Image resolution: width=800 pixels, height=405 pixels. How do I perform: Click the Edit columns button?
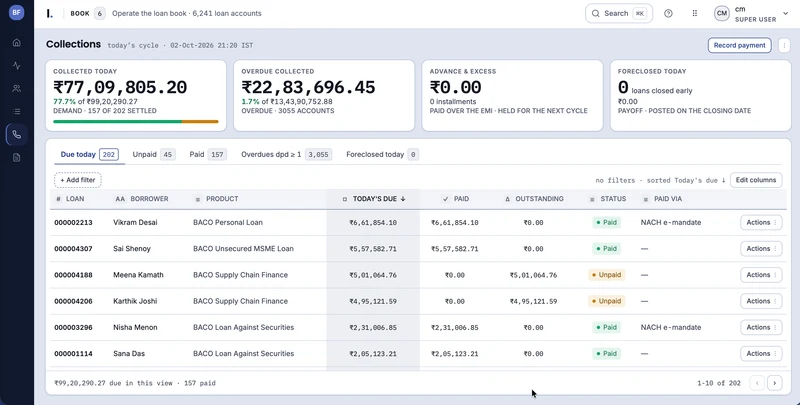(756, 180)
